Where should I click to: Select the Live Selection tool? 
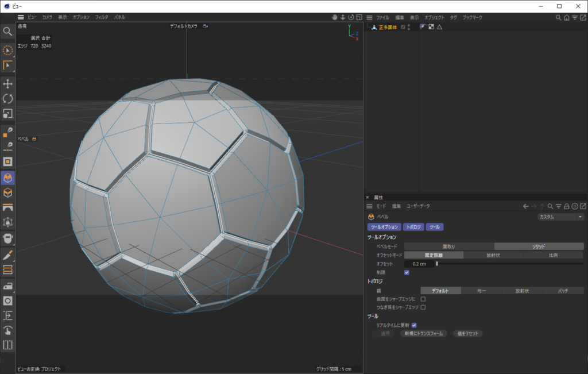[x=8, y=51]
